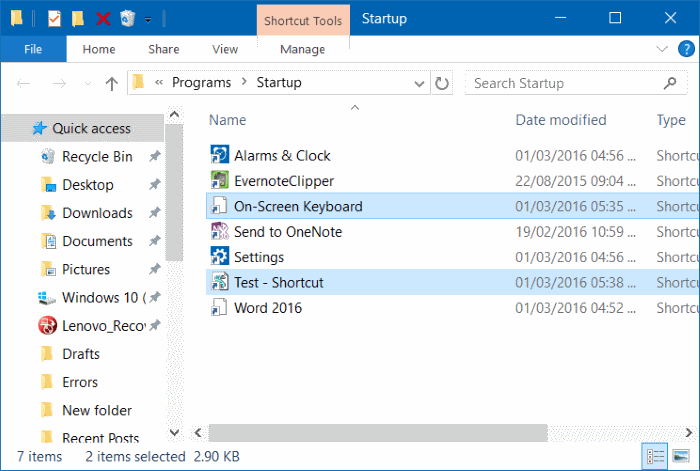Switch to the Share ribbon tab
700x471 pixels.
tap(164, 49)
